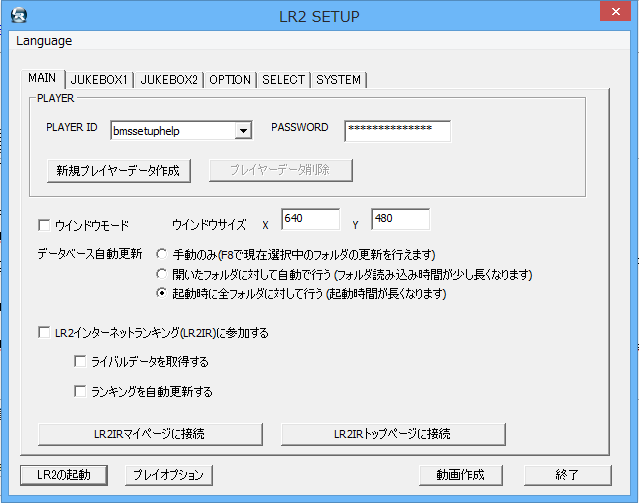Click the 終了 button to exit

567,475
